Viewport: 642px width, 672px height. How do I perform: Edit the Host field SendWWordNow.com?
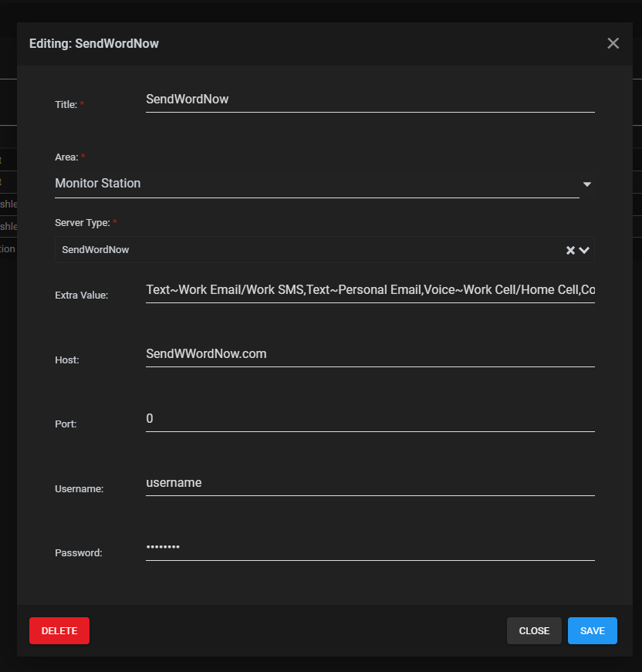point(370,354)
